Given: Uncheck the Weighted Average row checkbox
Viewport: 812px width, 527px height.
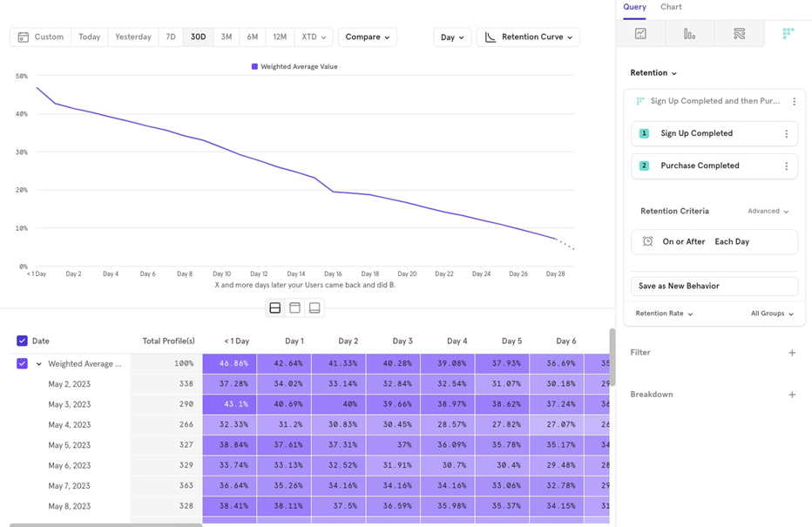Looking at the screenshot, I should 23,364.
